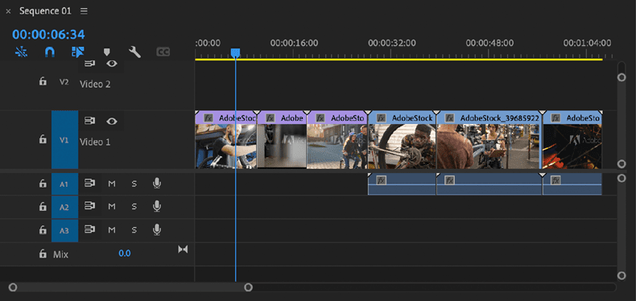Select the second purple Adobe clip
Screen dimensions: 644x301
tap(282, 140)
